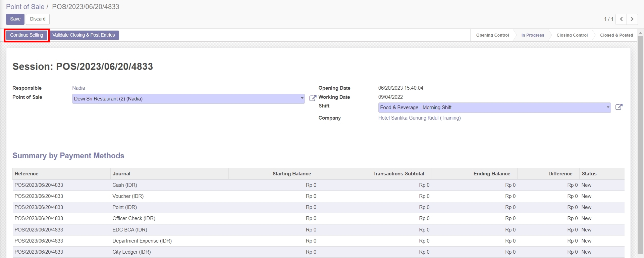Click Continue Selling button

(x=26, y=35)
